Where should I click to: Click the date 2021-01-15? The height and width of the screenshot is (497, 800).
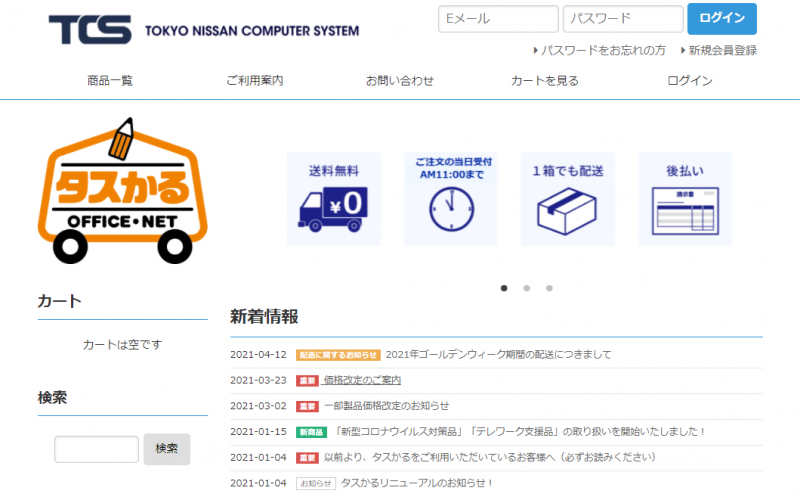pos(258,432)
